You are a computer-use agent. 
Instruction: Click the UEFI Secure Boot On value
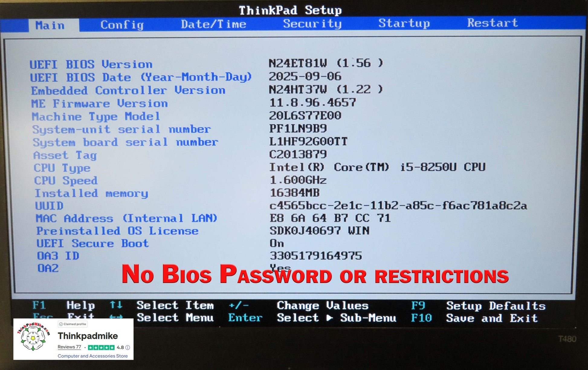[276, 243]
